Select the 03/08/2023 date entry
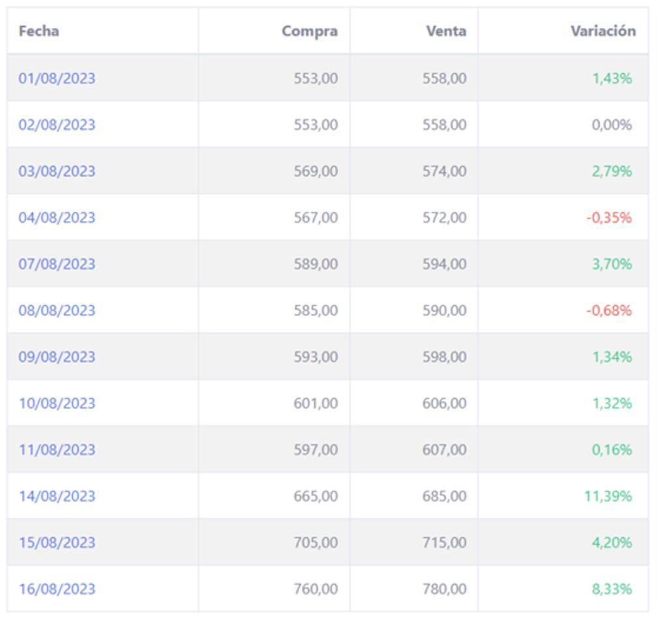The height and width of the screenshot is (644, 667). pos(57,171)
